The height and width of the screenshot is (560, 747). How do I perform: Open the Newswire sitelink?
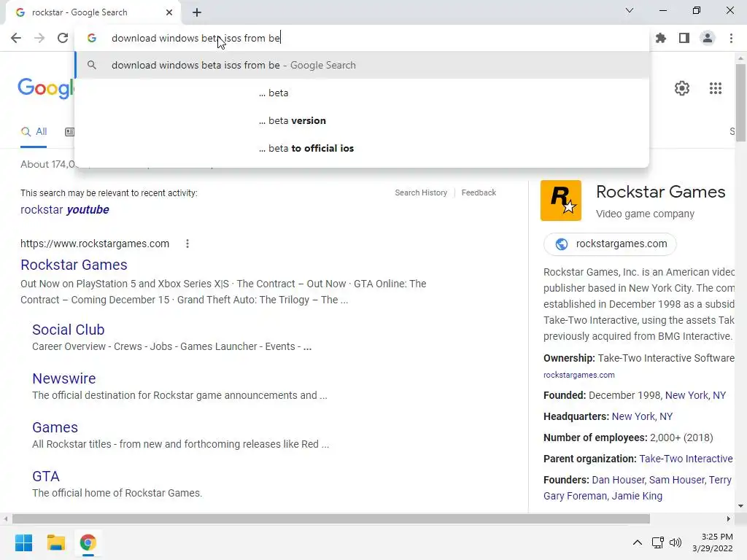pyautogui.click(x=64, y=378)
